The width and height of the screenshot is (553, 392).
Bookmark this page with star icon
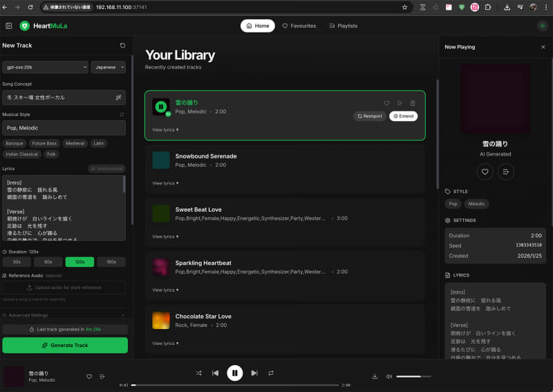click(x=405, y=7)
